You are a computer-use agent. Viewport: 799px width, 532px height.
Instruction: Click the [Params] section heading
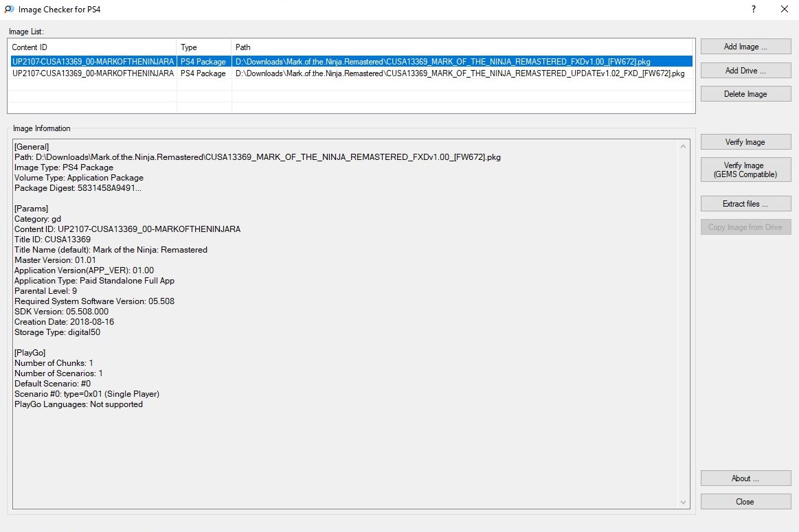click(31, 208)
